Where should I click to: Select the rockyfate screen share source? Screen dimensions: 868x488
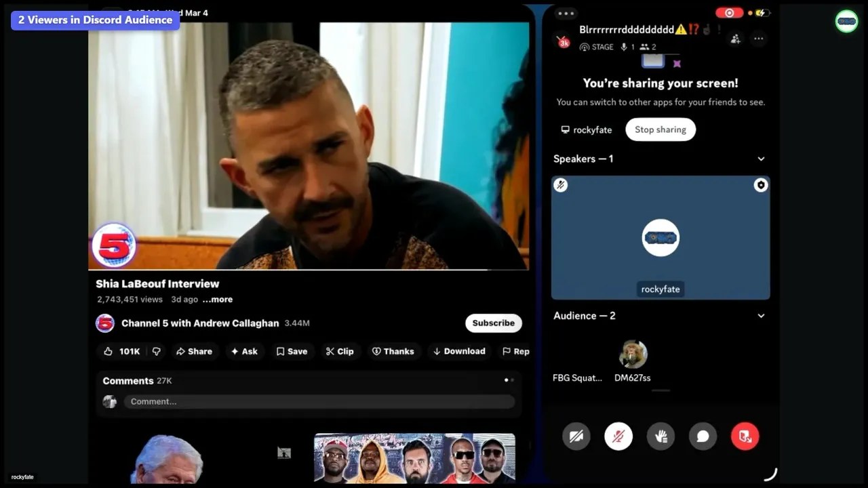(x=587, y=129)
